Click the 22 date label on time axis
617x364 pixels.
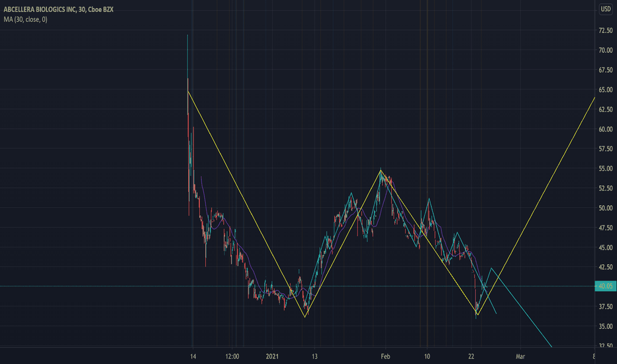pyautogui.click(x=471, y=357)
